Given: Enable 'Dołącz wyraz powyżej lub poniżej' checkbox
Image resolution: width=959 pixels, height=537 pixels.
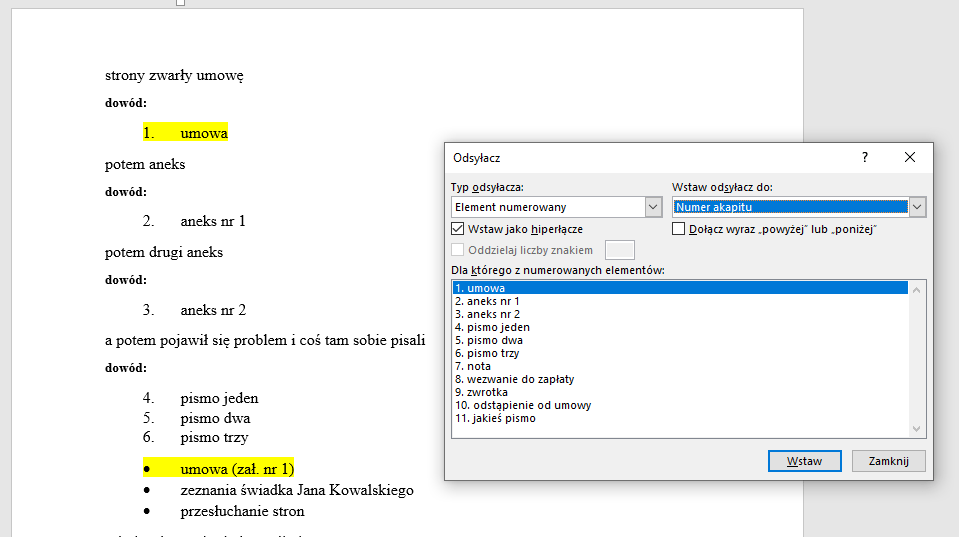Looking at the screenshot, I should click(679, 229).
